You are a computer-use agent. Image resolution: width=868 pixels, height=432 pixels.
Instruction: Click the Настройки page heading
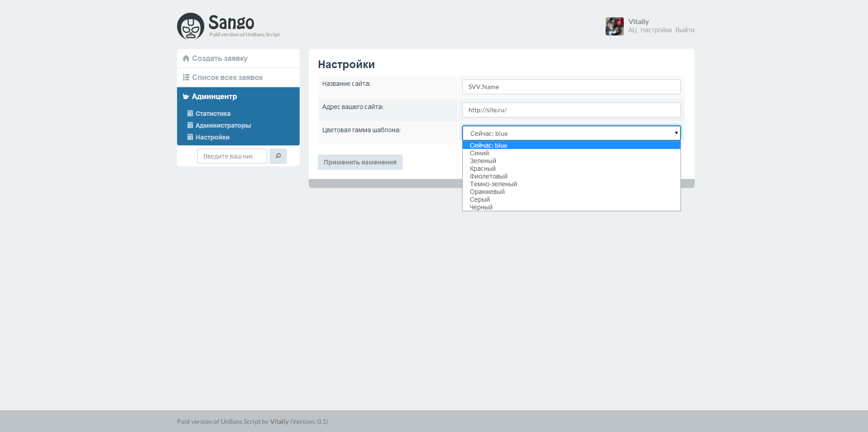click(x=346, y=65)
